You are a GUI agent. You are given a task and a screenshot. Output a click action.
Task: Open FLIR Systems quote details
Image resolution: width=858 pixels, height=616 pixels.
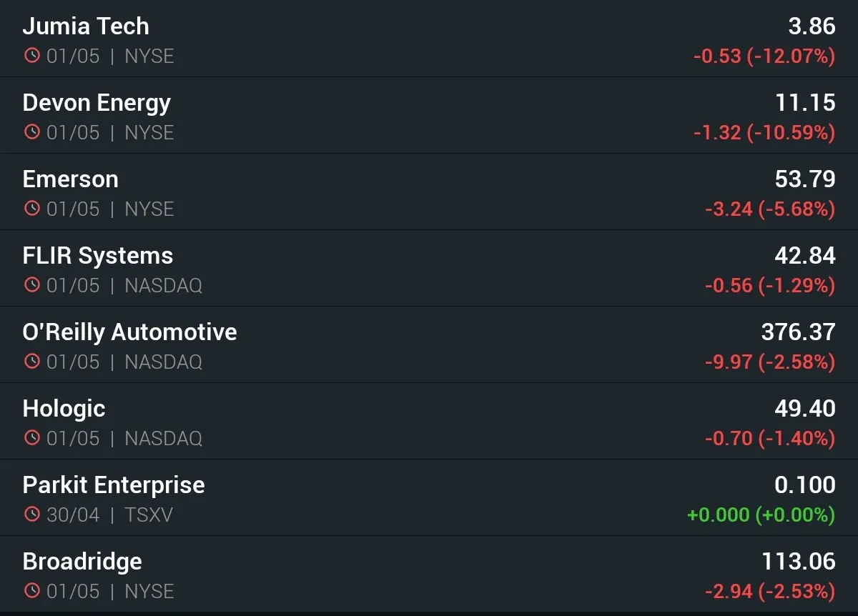(429, 268)
